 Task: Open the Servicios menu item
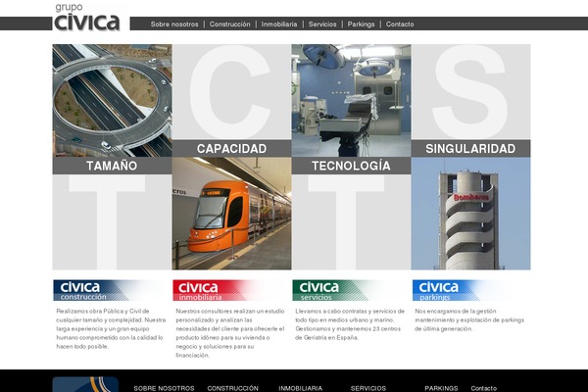point(322,24)
